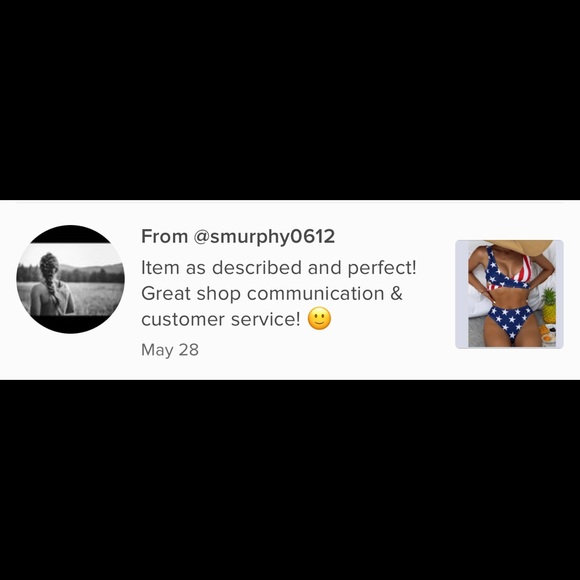Tap the 'Great shop communication &' line
Image resolution: width=580 pixels, height=580 pixels.
[272, 294]
